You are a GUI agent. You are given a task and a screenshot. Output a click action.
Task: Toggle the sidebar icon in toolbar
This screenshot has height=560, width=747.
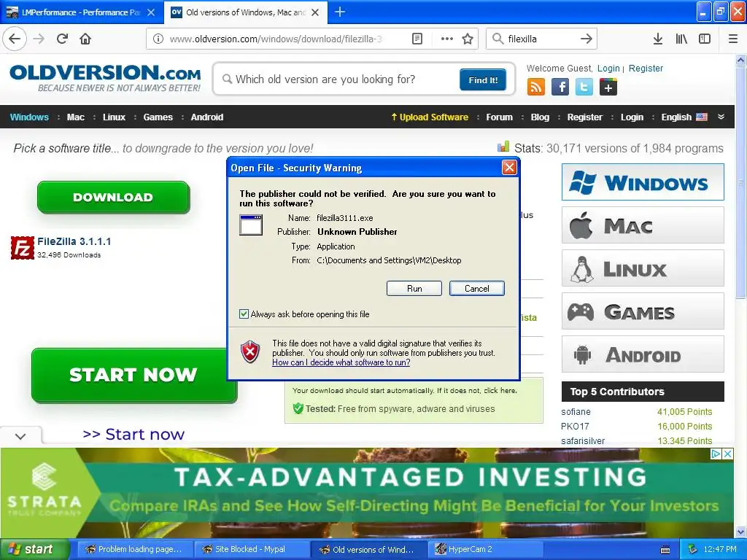point(705,39)
